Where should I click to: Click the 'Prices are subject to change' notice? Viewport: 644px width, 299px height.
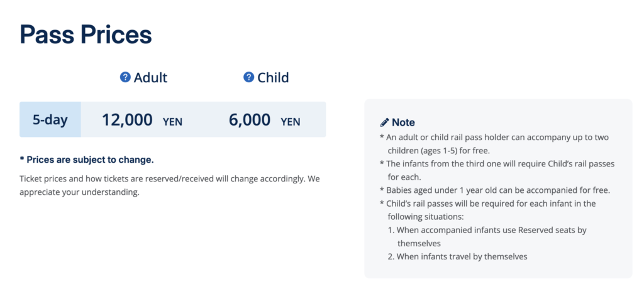coord(87,160)
